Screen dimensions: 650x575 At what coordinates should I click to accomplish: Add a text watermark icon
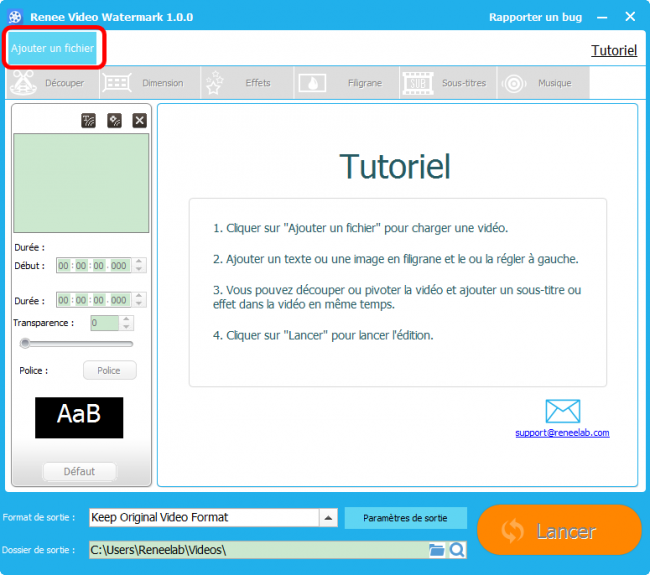pos(88,121)
